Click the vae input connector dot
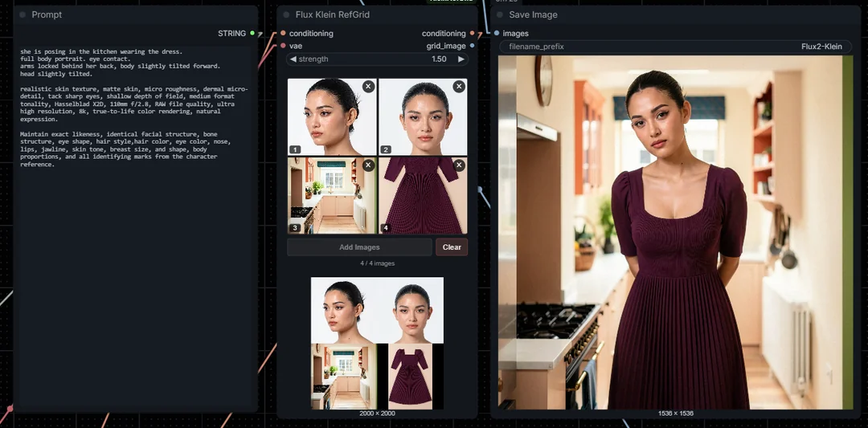 [283, 46]
